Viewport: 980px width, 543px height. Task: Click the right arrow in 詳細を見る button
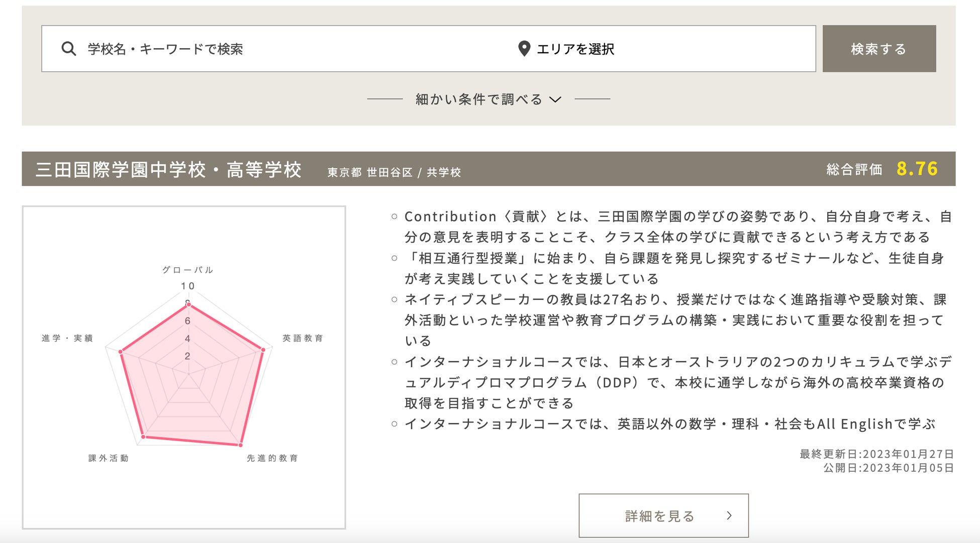click(729, 515)
